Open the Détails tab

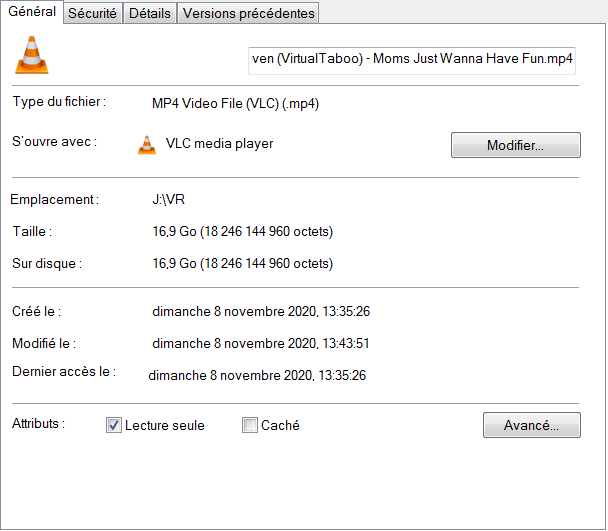[x=149, y=13]
